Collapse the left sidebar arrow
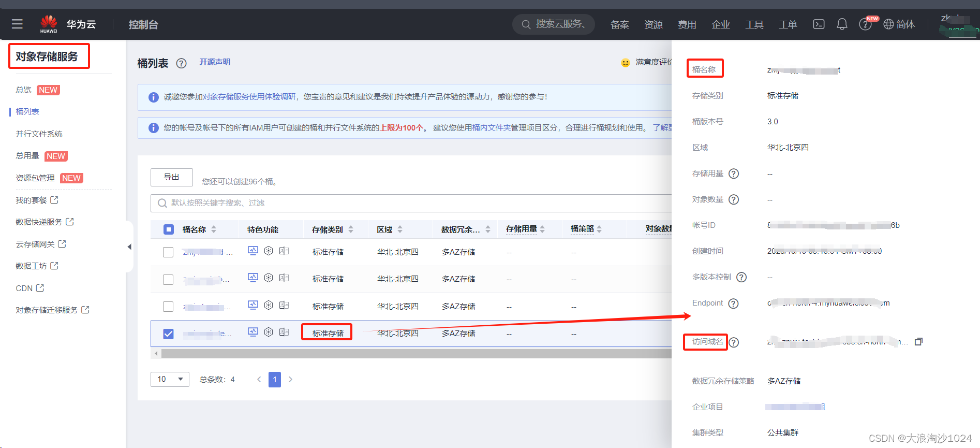The height and width of the screenshot is (448, 980). 129,247
